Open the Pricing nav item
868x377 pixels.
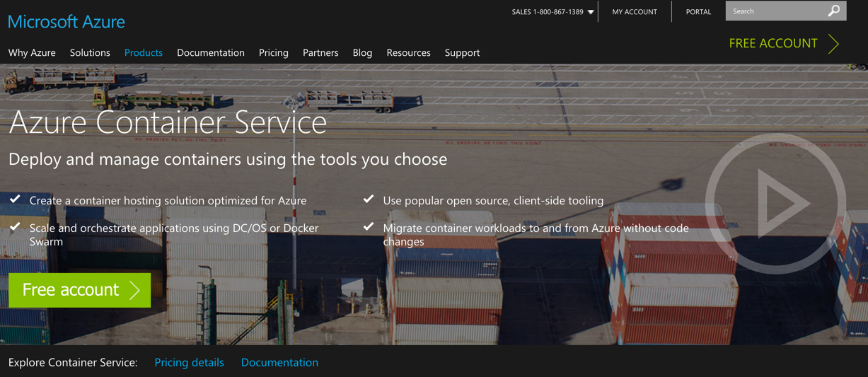click(274, 53)
